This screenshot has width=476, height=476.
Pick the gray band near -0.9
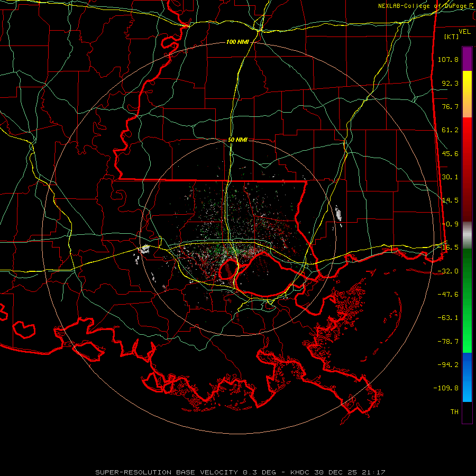tap(467, 235)
